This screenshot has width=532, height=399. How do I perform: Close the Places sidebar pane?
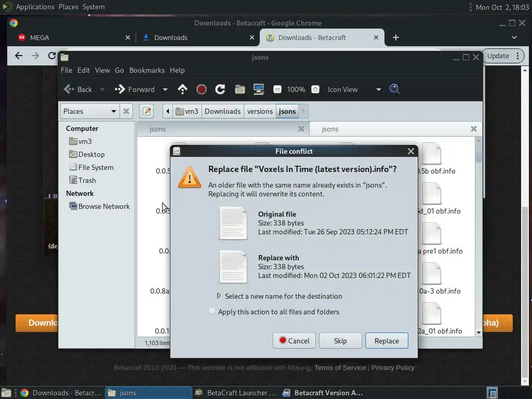126,111
